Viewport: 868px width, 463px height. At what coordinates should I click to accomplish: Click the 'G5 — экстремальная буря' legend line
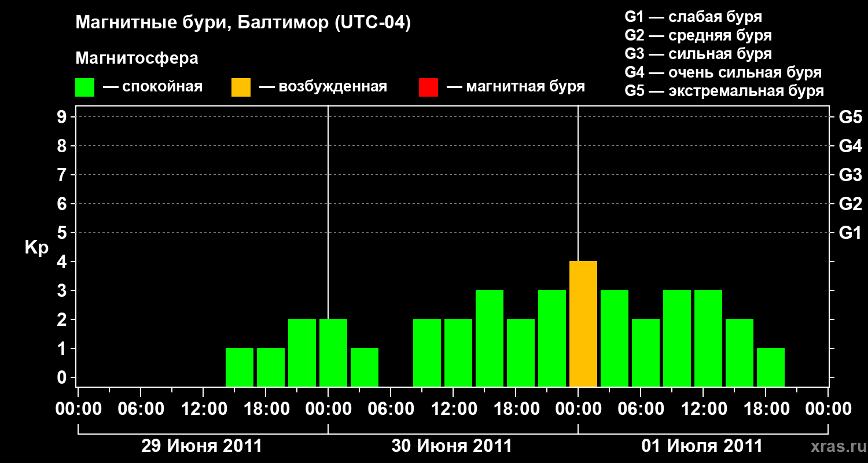(724, 91)
